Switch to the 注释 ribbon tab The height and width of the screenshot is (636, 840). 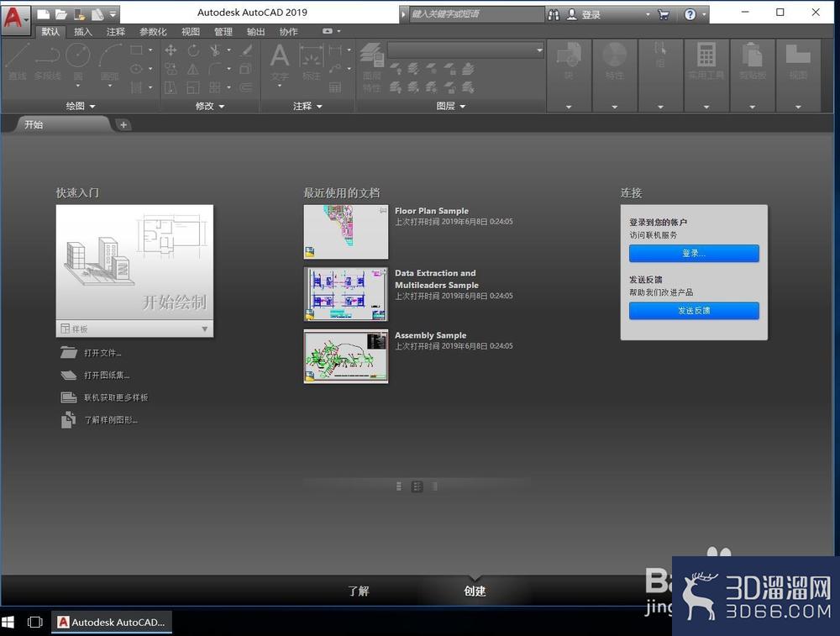(x=116, y=32)
